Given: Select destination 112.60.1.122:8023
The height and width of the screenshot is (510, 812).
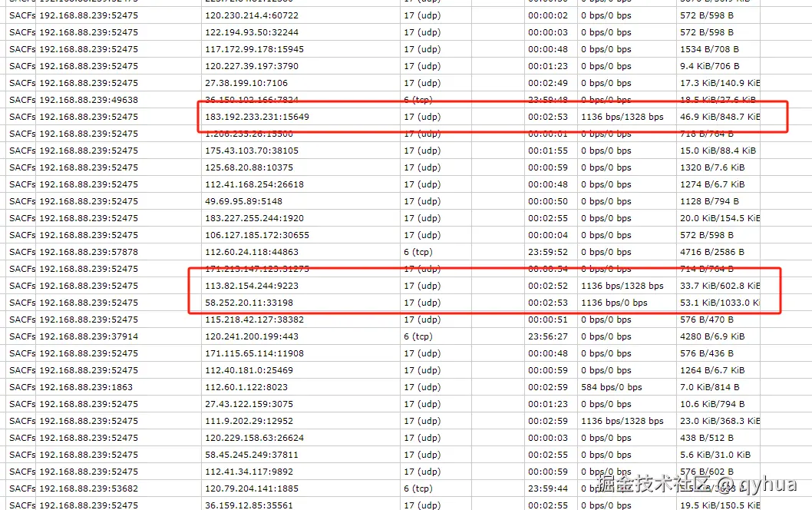Looking at the screenshot, I should [246, 387].
